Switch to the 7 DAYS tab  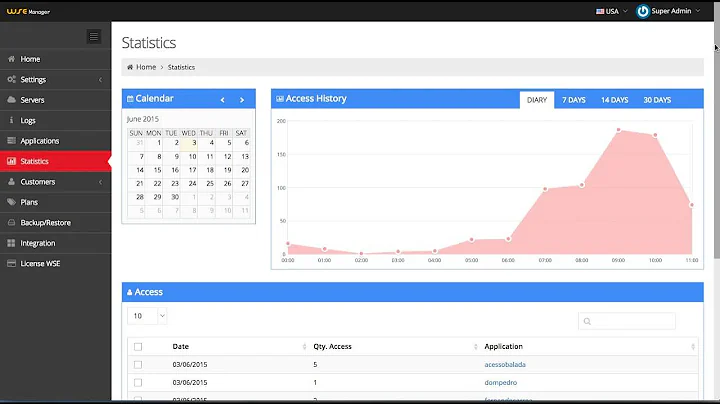[574, 100]
